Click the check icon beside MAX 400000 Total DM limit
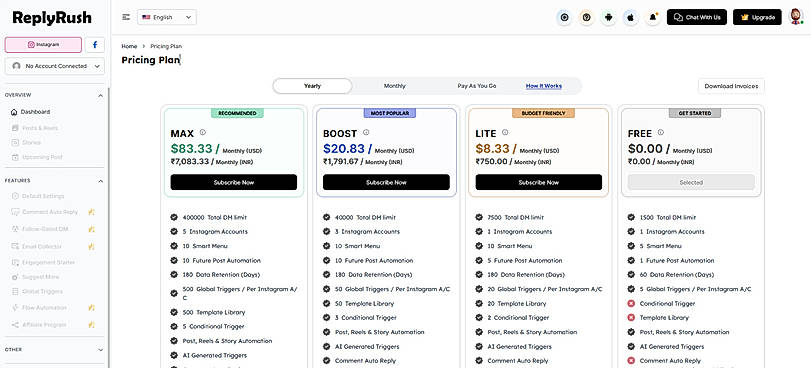Image resolution: width=811 pixels, height=368 pixels. [x=174, y=217]
